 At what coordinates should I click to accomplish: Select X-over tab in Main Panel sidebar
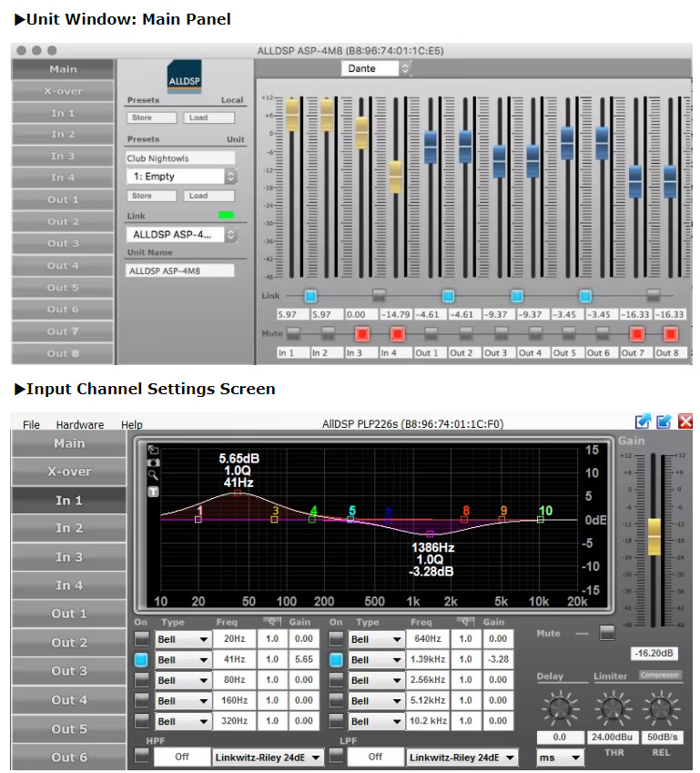coord(63,91)
